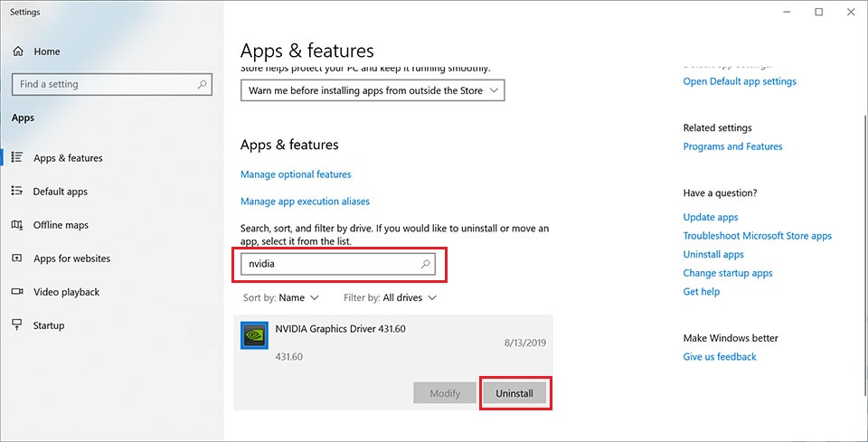
Task: Open Troubleshoot Microsoft Store apps link
Action: pos(758,236)
